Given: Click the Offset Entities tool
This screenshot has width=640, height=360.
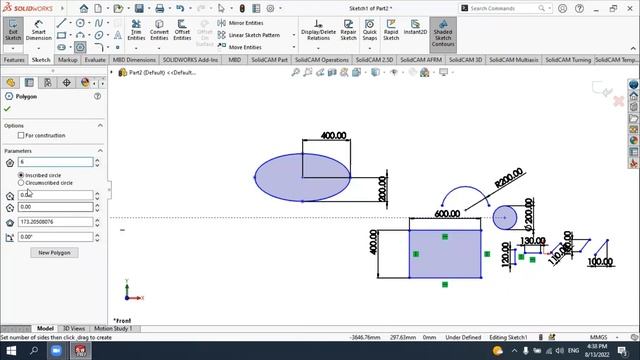Looking at the screenshot, I should click(182, 30).
